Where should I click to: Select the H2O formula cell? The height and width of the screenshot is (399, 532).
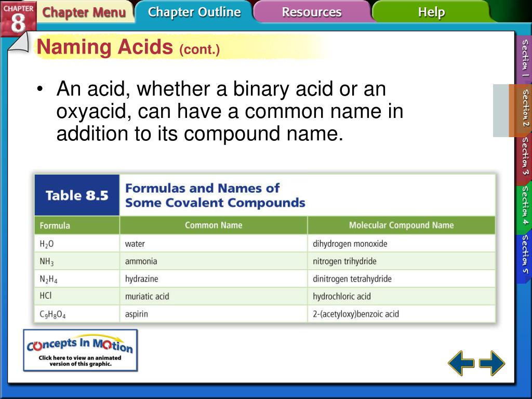point(77,244)
